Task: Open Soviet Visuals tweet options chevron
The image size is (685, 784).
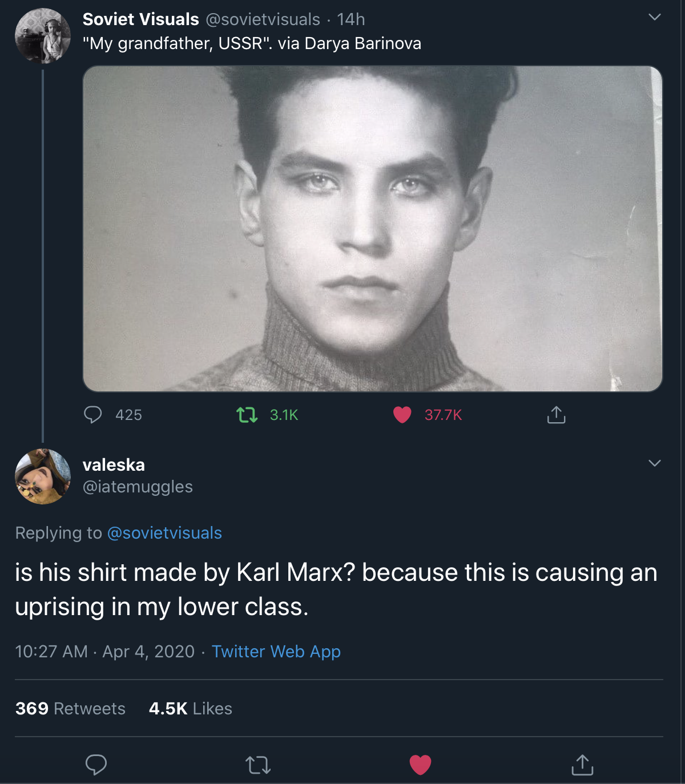Action: coord(655,17)
